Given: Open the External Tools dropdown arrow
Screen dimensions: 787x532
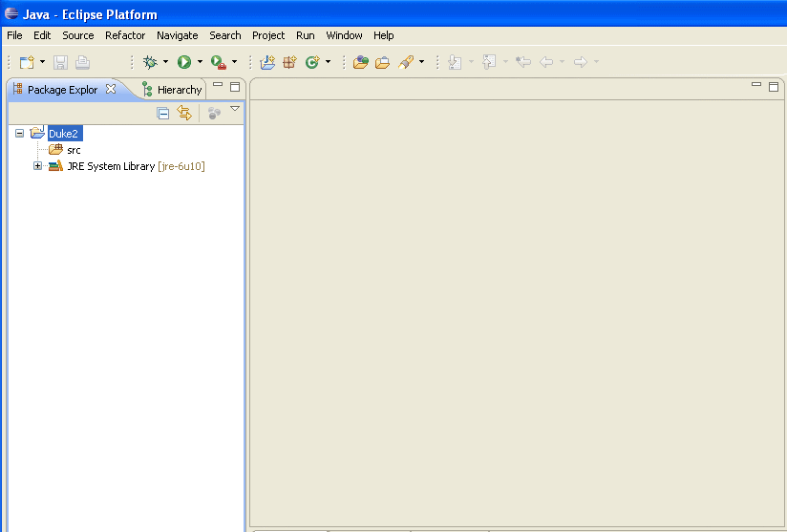Looking at the screenshot, I should (234, 62).
